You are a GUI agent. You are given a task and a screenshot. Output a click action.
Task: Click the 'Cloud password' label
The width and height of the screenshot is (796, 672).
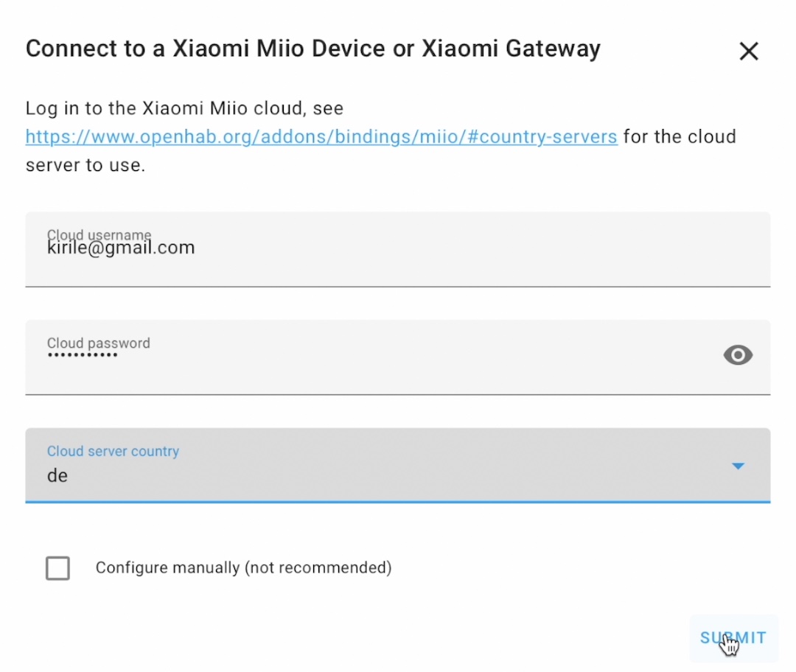(99, 343)
